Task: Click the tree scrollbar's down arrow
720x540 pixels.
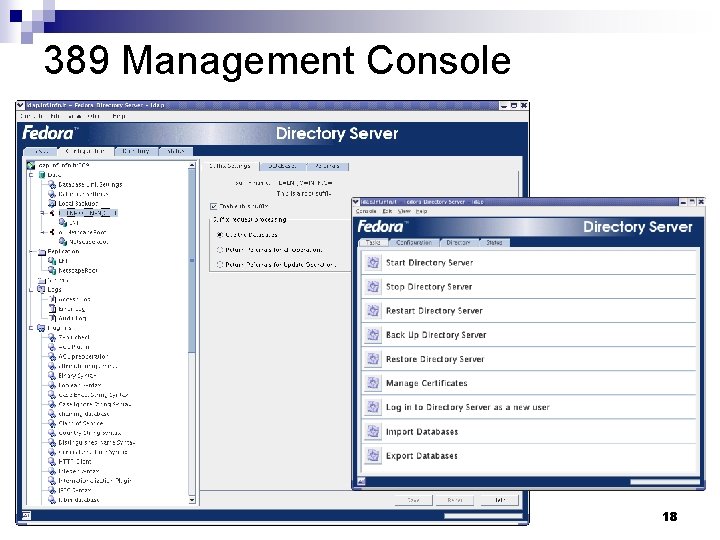Action: [192, 500]
